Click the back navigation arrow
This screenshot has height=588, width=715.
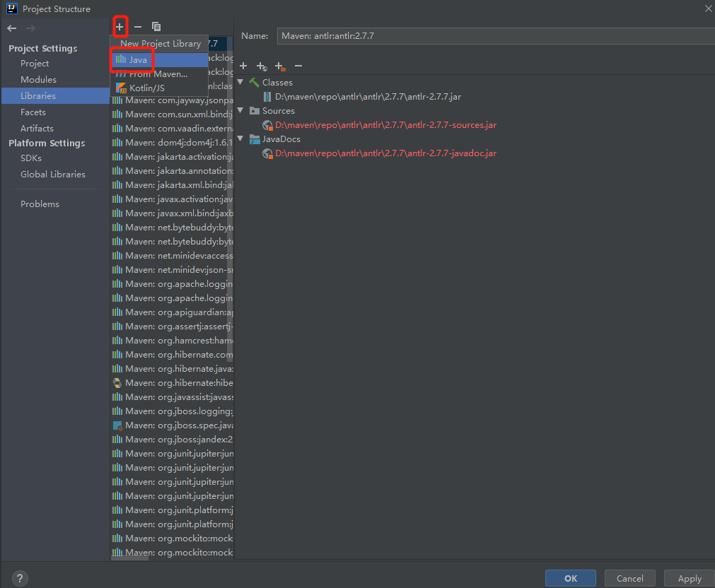point(12,28)
